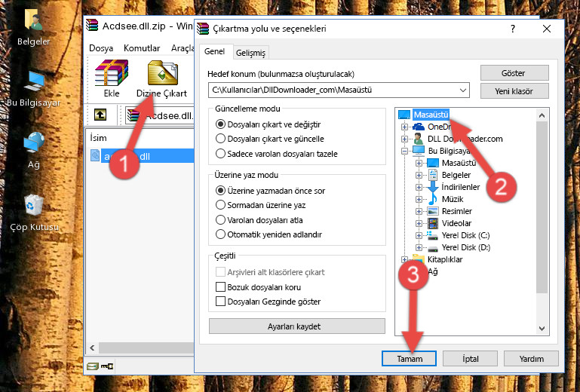This screenshot has height=392, width=580.
Task: Select the Ağ network item in folder tree
Action: click(433, 271)
